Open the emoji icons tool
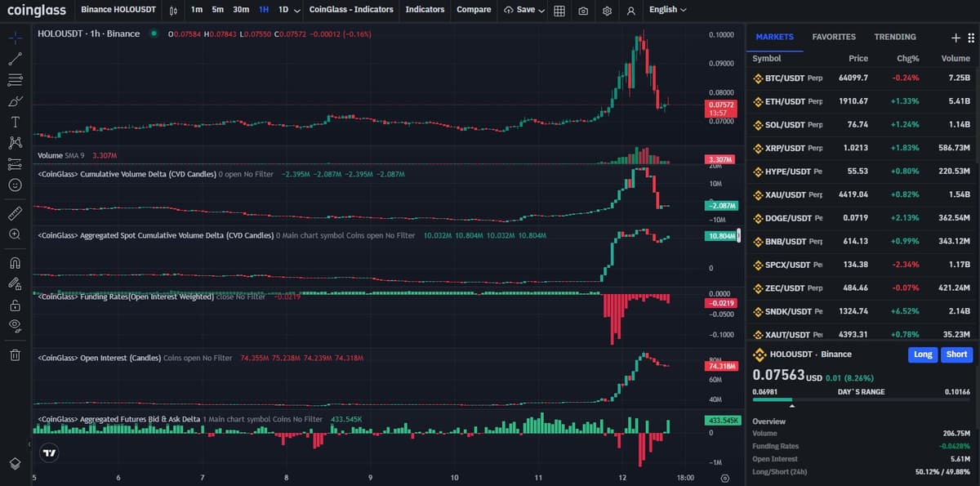Image resolution: width=980 pixels, height=486 pixels. (15, 185)
